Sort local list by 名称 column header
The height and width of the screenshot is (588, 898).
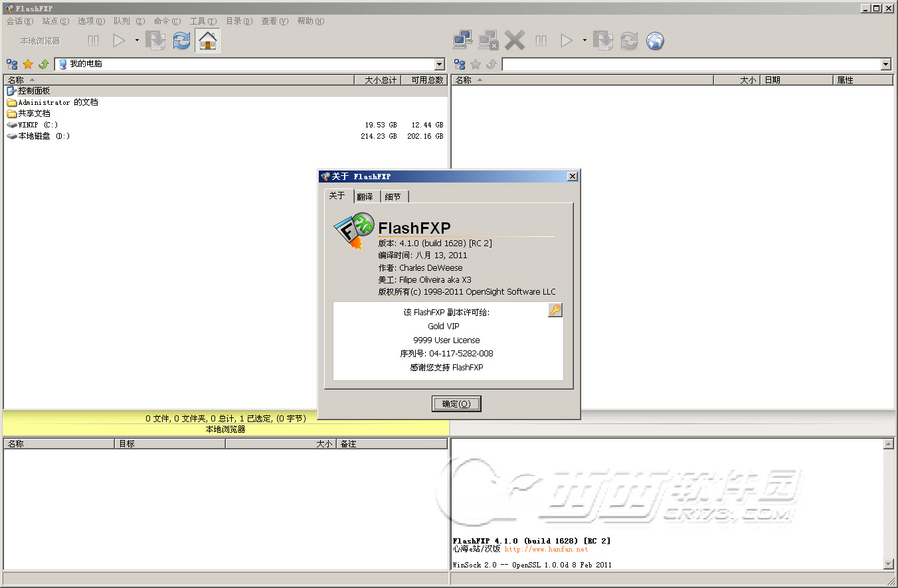pyautogui.click(x=16, y=80)
